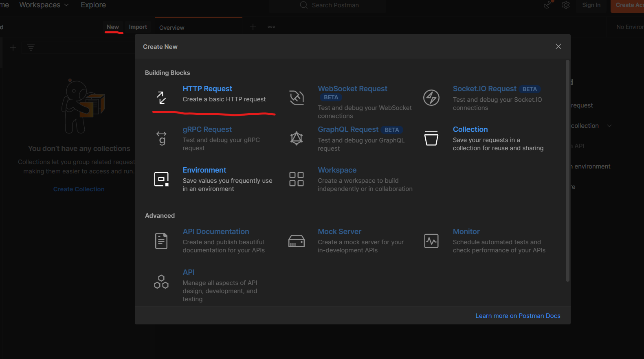This screenshot has height=359, width=644.
Task: Click 'Schedule automated tests' description
Action: (499, 246)
